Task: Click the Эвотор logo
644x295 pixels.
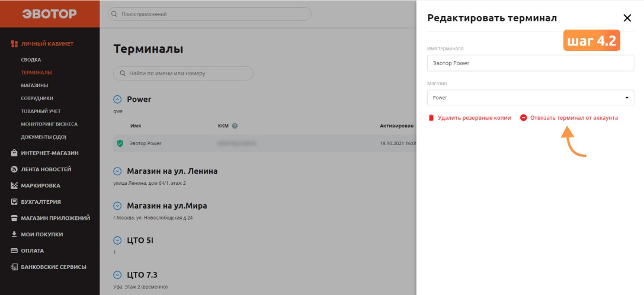Action: [49, 14]
